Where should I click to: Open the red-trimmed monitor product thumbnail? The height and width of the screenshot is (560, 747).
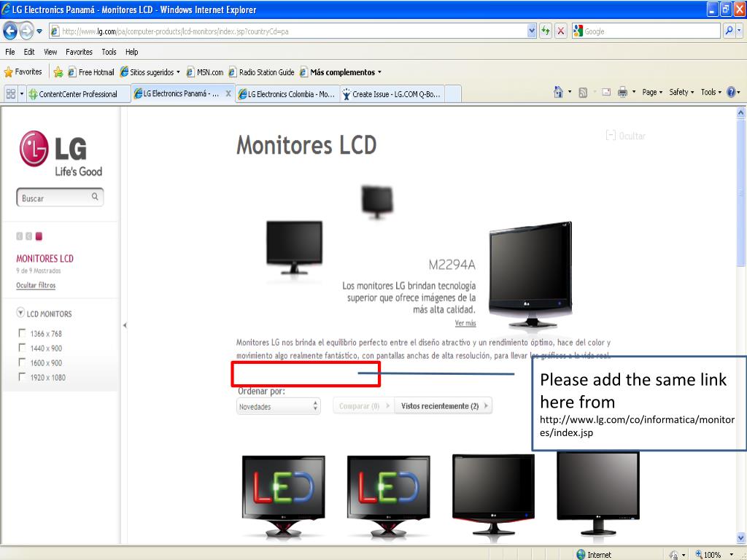493,495
